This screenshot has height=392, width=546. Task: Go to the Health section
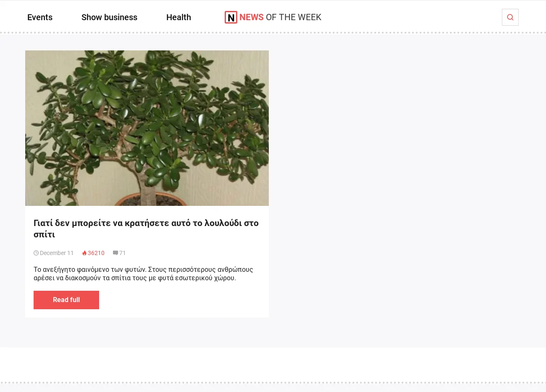tap(178, 17)
